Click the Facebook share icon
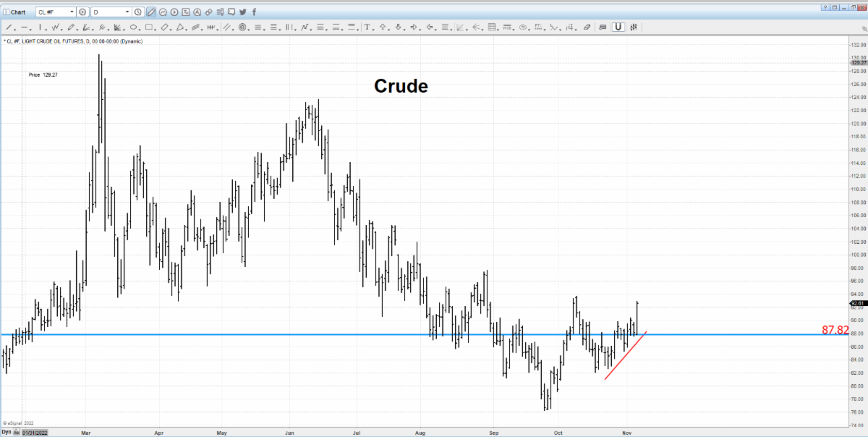The image size is (868, 437). click(252, 12)
